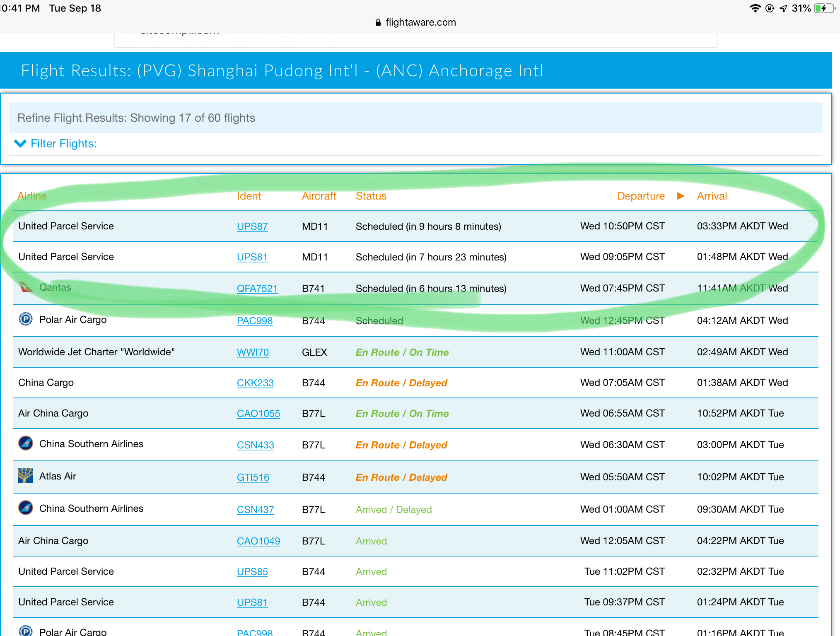840x636 pixels.
Task: Open the scheduled MD11 flight UPS81
Action: pyautogui.click(x=252, y=257)
